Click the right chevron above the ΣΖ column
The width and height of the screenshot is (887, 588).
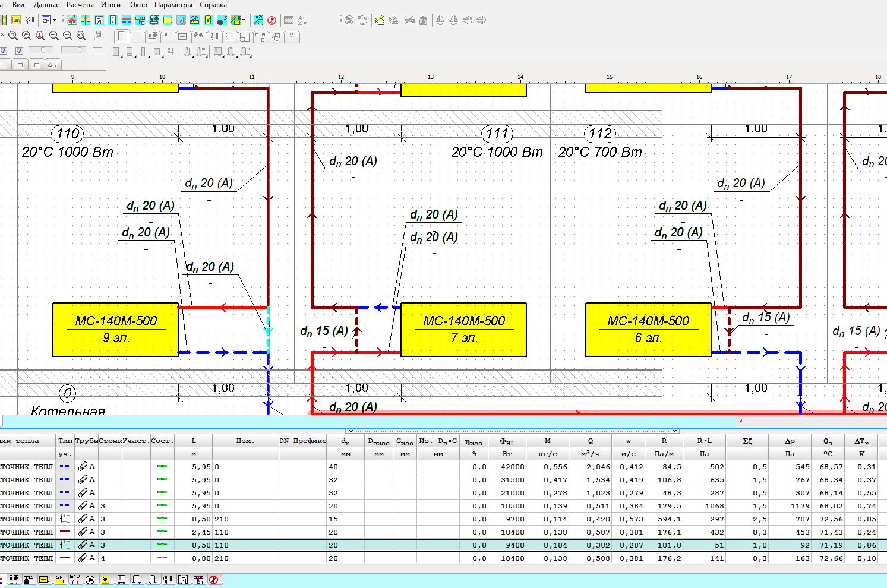click(x=675, y=431)
